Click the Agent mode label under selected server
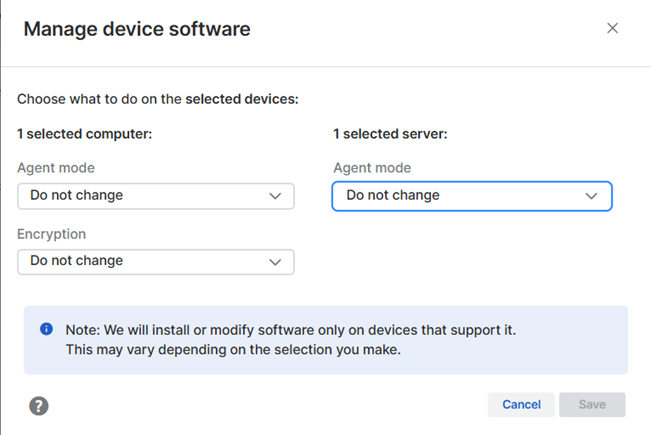The width and height of the screenshot is (651, 435). [372, 168]
